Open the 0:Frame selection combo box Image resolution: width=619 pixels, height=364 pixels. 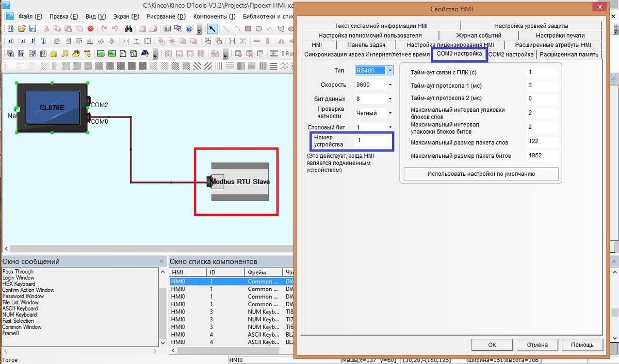tap(288, 53)
